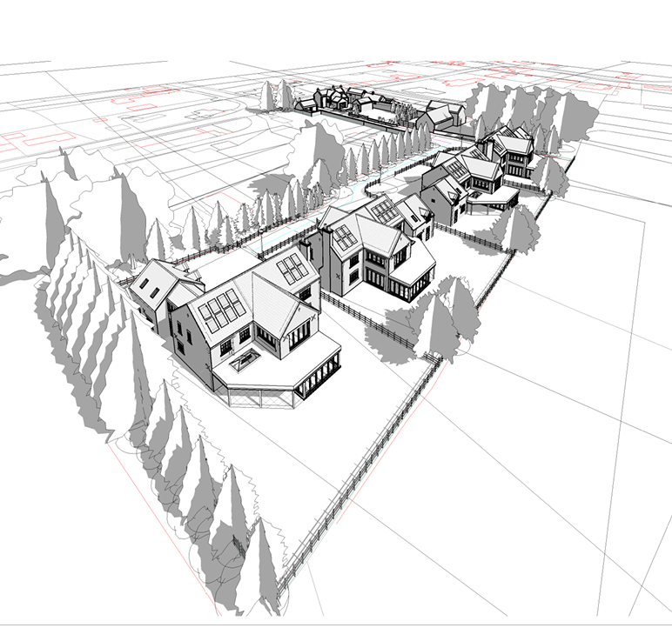
Task: Click the row of conifers lining the driveway
Action: (348, 165)
